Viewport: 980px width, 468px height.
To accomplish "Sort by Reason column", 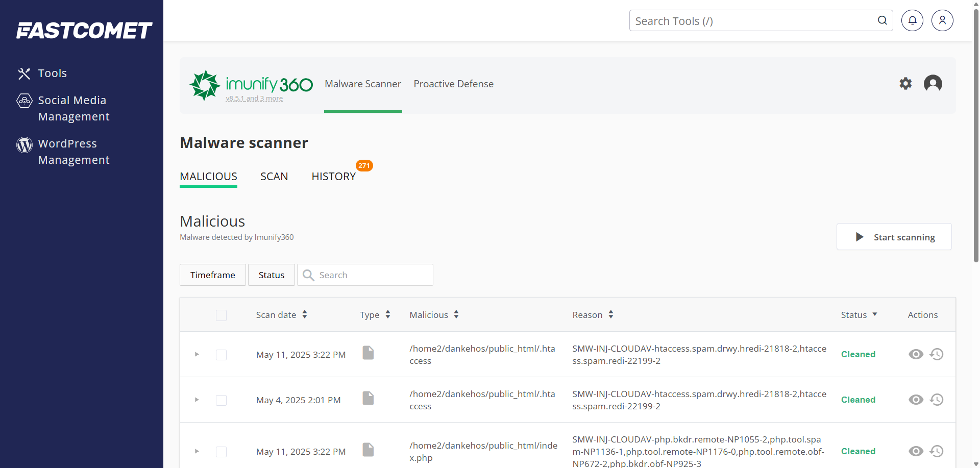I will (x=593, y=315).
